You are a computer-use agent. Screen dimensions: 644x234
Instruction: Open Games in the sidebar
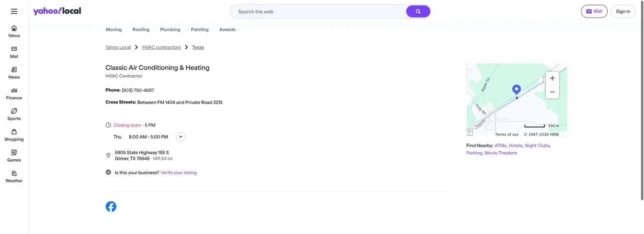point(14,156)
